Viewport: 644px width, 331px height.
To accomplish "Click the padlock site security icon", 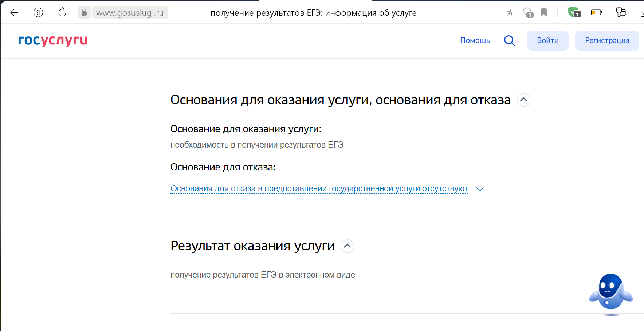I will (x=84, y=13).
